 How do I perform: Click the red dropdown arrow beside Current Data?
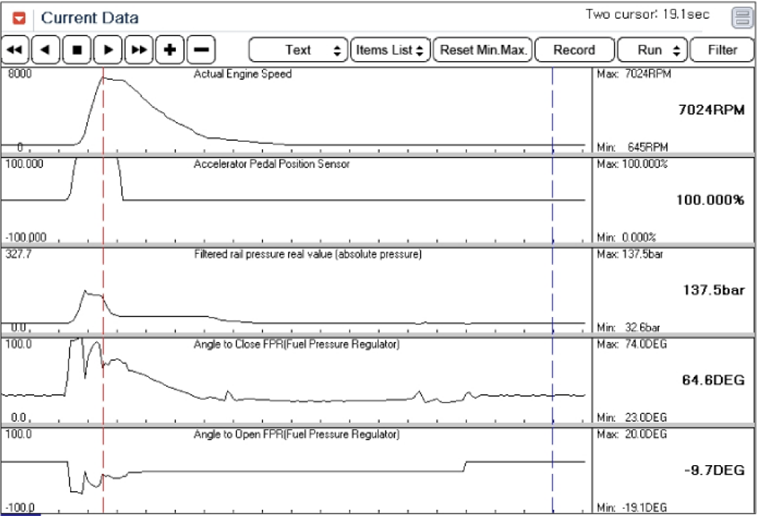[19, 18]
